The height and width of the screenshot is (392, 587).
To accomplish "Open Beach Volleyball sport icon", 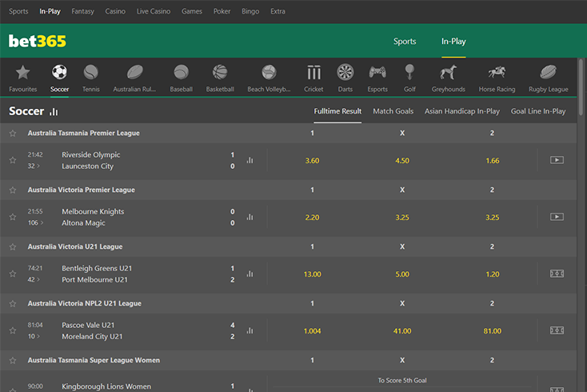I will tap(269, 72).
